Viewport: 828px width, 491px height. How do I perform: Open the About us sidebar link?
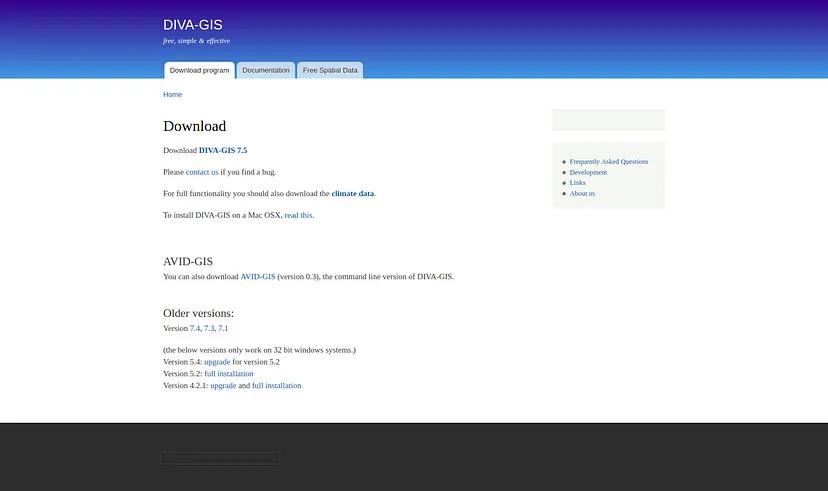pos(582,193)
